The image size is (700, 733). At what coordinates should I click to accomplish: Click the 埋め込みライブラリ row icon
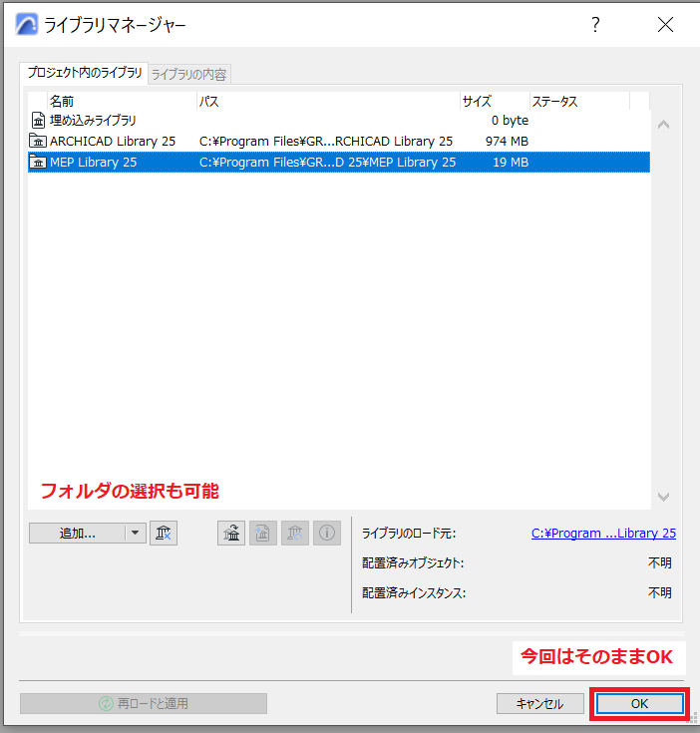tap(38, 120)
